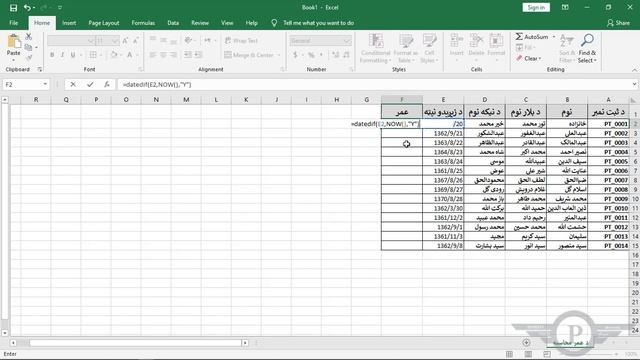Click the Save icon in the title bar

coord(13,8)
